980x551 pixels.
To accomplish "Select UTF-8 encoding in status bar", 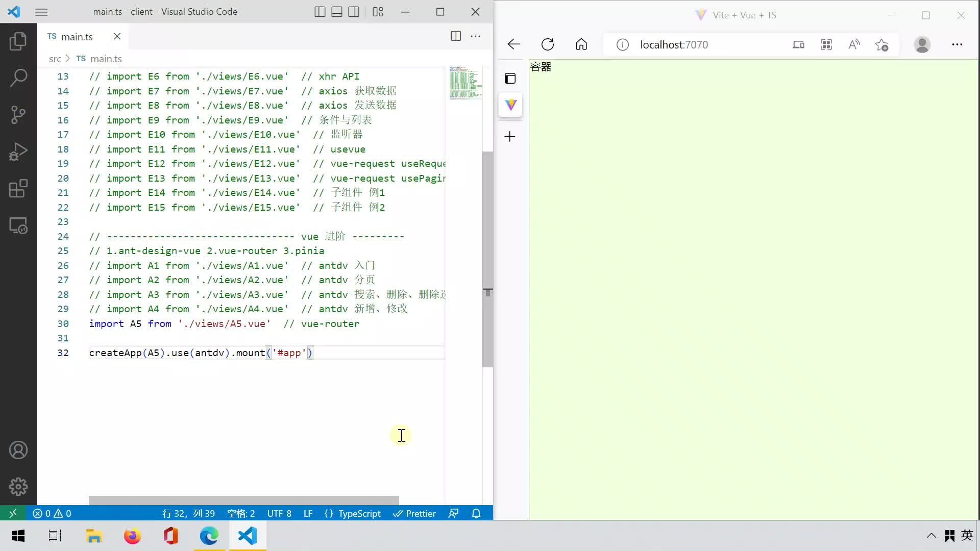I will tap(278, 513).
